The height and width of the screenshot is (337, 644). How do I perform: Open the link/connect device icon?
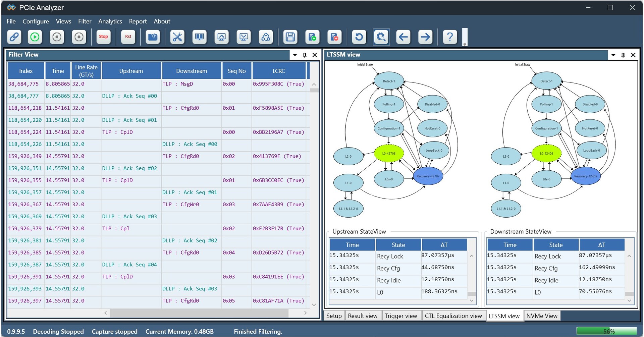coord(14,37)
